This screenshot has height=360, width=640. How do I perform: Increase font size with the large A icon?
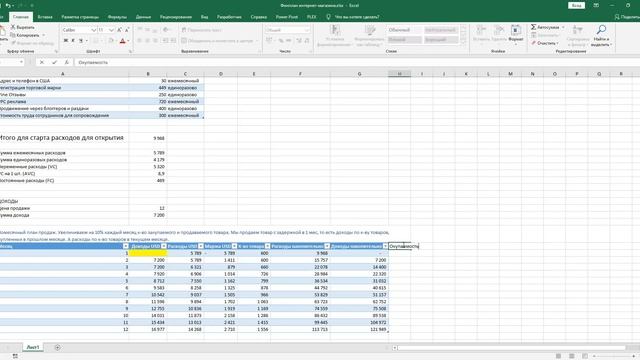click(120, 30)
